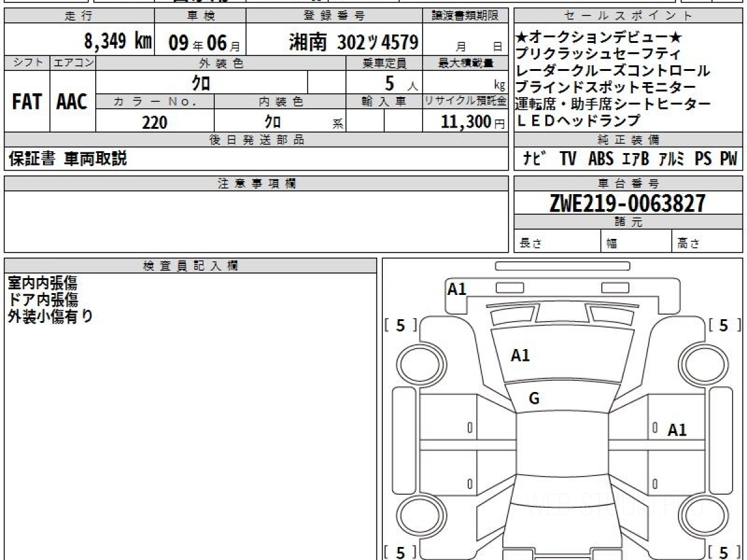Select the ABS equipment entry
Viewport: 747px width, 560px height.
click(600, 159)
